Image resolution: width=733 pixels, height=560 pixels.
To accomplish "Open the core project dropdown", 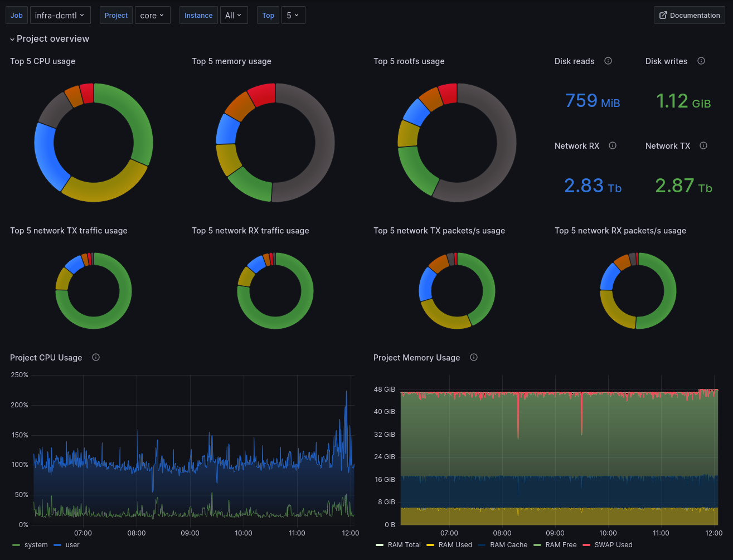I will 152,15.
